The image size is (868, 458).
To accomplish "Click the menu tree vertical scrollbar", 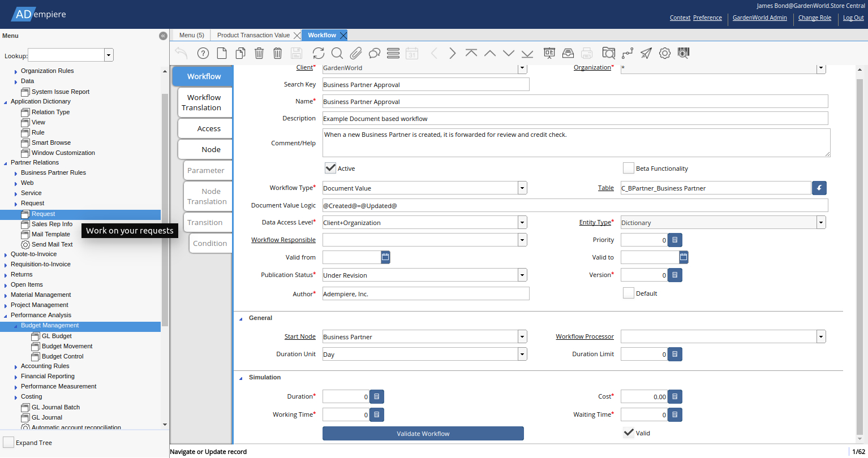I will 165,209.
